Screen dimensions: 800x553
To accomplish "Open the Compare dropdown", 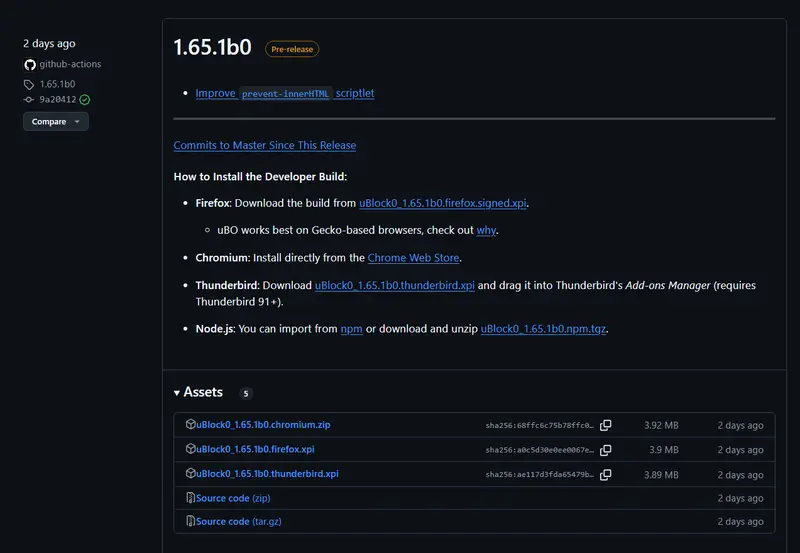I will pyautogui.click(x=56, y=121).
